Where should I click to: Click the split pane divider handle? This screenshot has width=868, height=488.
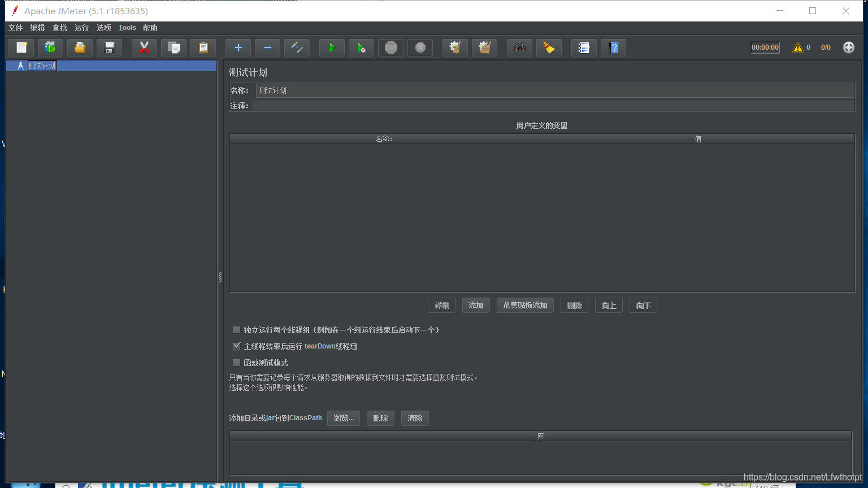[220, 277]
